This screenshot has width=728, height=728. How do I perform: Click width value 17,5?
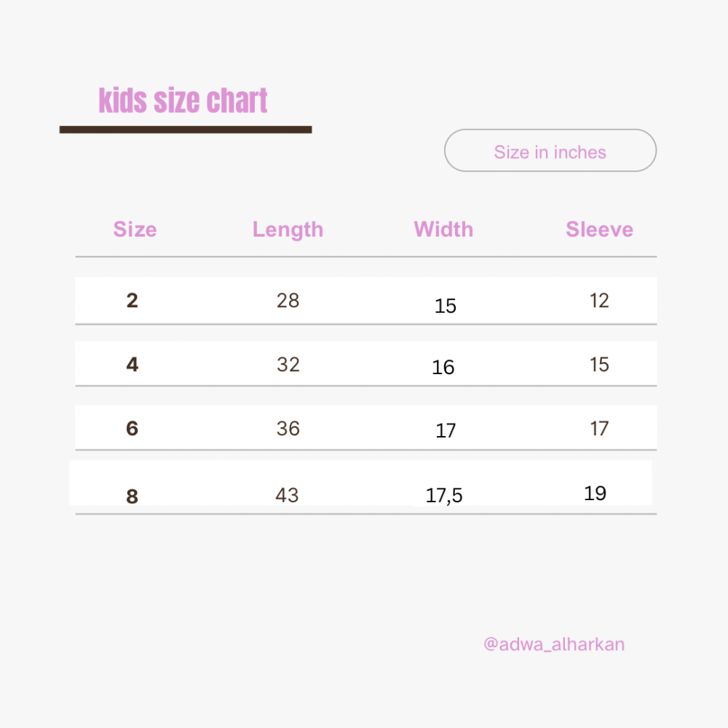pyautogui.click(x=444, y=496)
